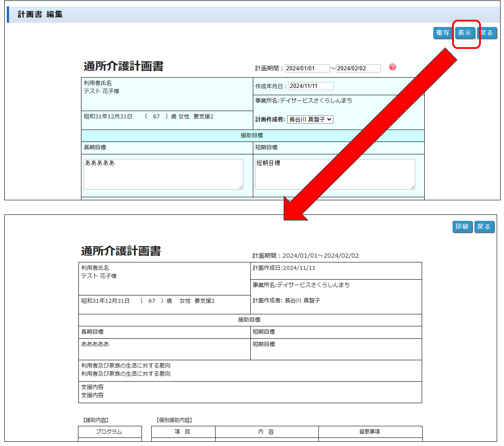Image resolution: width=504 pixels, height=446 pixels.
Task: Click the 内容 column header
Action: (x=266, y=432)
